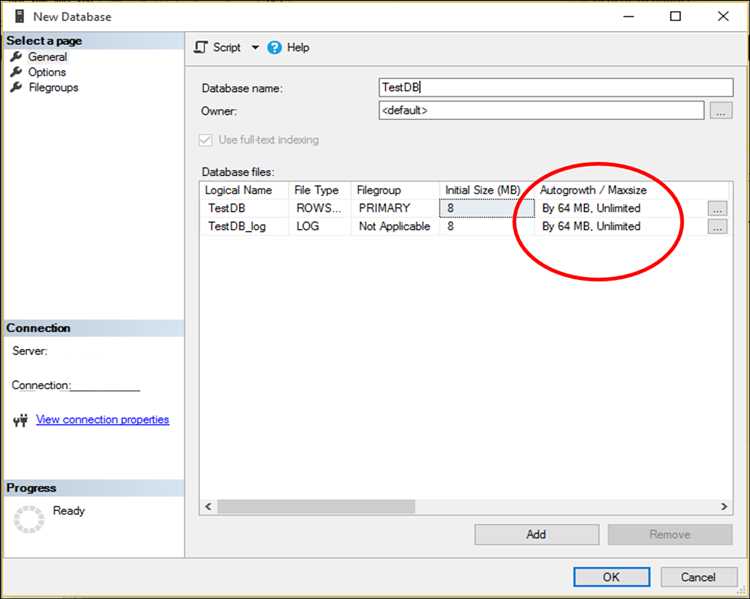This screenshot has width=750, height=599.
Task: Open the Script dropdown arrow
Action: click(255, 48)
